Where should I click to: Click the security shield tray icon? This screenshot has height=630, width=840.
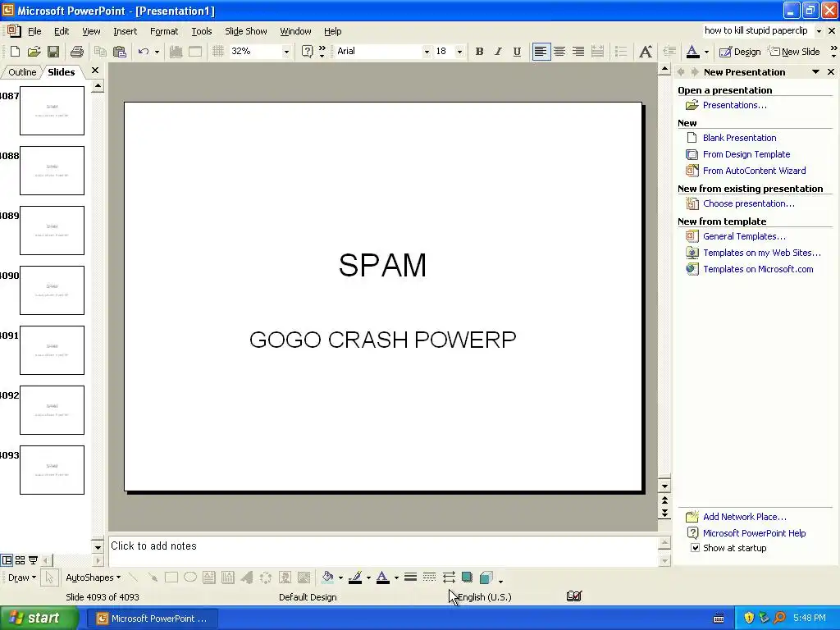pos(749,619)
